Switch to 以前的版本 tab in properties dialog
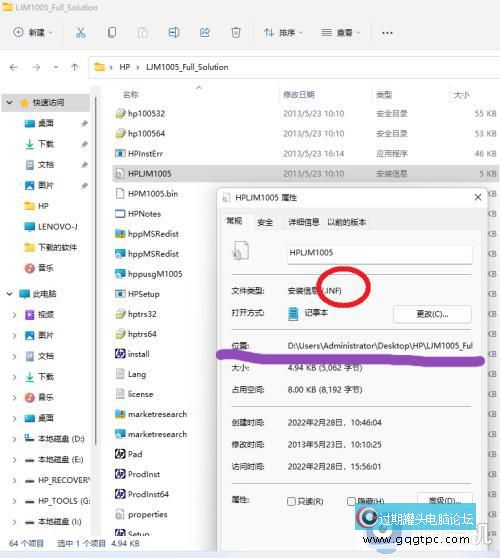Screen dimensions: 500x558 tap(346, 222)
